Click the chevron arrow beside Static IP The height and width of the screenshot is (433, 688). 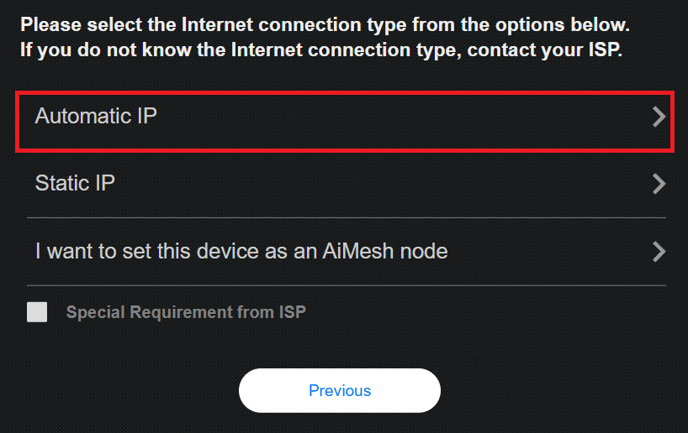(658, 184)
